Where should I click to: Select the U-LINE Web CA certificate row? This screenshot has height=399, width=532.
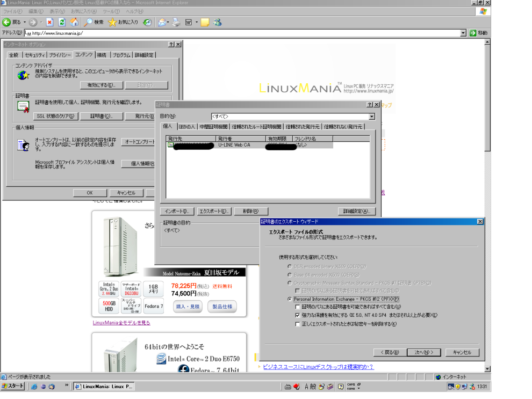tap(249, 145)
